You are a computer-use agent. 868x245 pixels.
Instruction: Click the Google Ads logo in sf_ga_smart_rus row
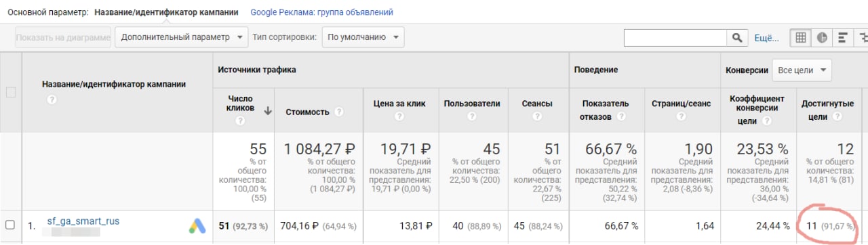pos(197,226)
